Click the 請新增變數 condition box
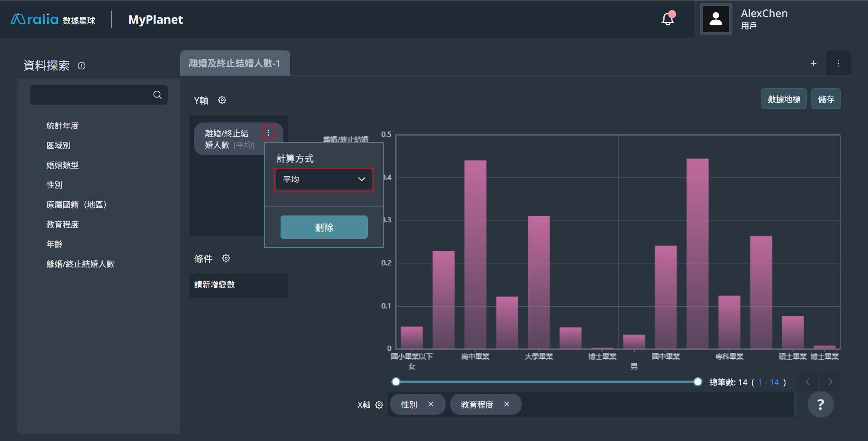 (x=239, y=286)
